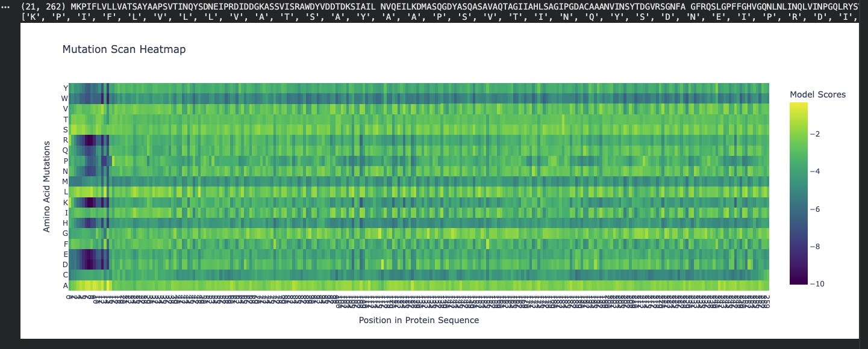Select the G amino acid axis label

tap(65, 233)
